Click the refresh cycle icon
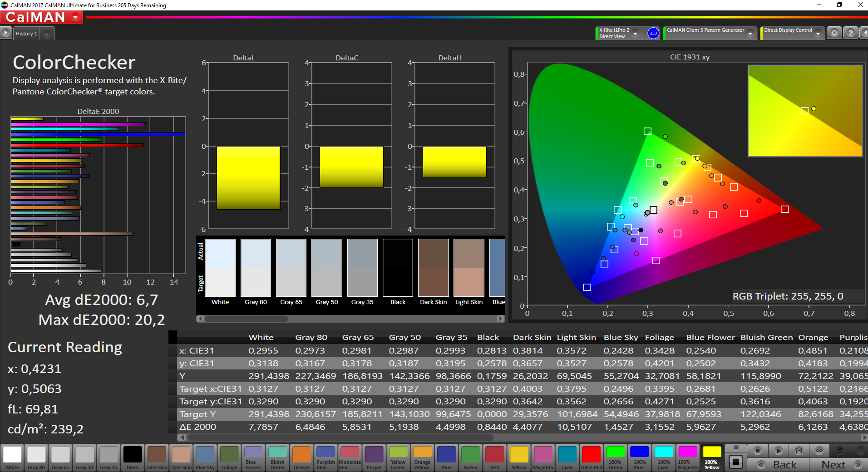868x472 pixels. [x=840, y=451]
